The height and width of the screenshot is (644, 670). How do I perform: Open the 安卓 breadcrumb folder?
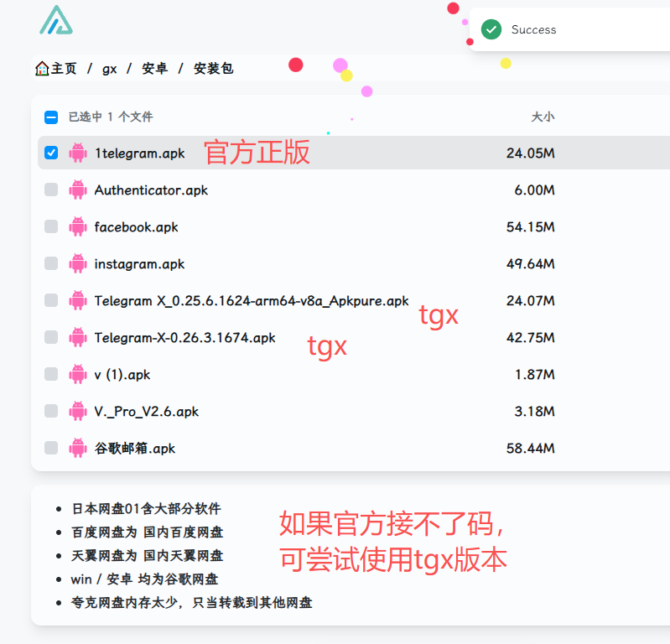[x=154, y=69]
